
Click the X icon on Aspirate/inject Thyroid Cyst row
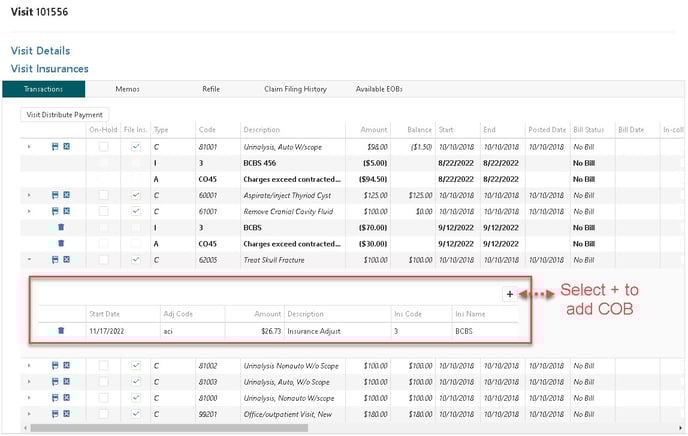(67, 195)
